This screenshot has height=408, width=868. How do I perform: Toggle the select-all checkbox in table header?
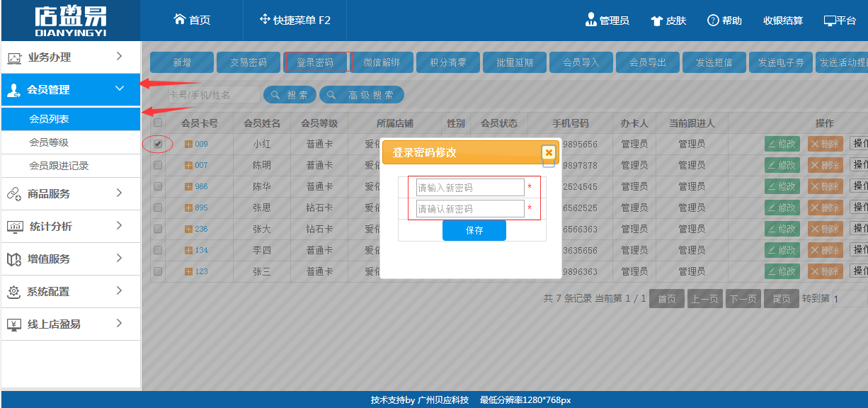coord(158,123)
